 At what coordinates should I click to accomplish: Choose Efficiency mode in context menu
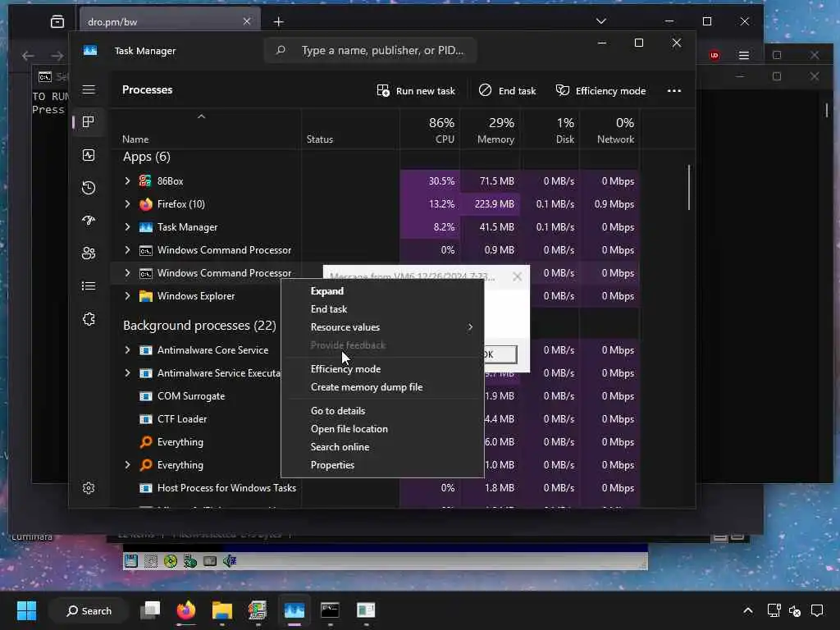pyautogui.click(x=382, y=369)
